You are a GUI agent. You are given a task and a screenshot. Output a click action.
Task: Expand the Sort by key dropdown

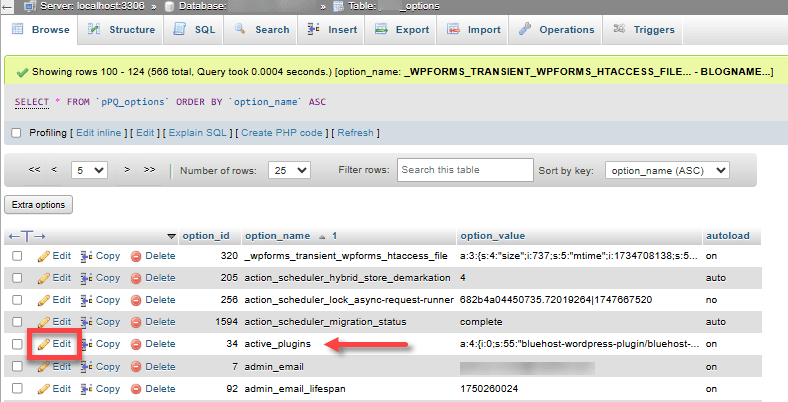click(x=667, y=171)
